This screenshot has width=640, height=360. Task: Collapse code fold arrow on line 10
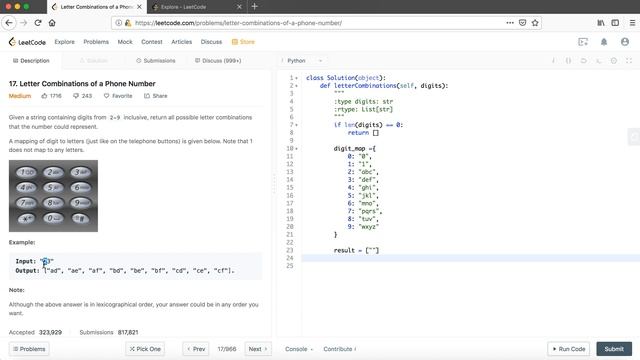tap(297, 149)
